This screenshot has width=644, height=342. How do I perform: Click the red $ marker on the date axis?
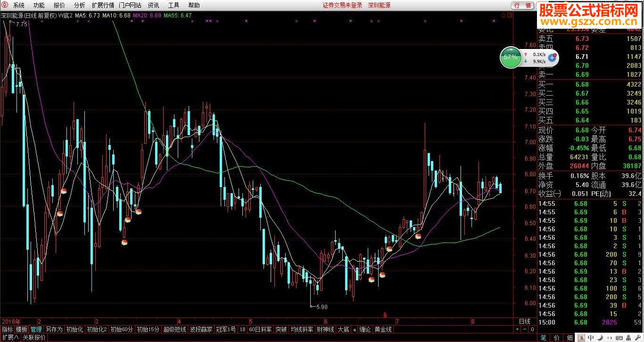pos(385,314)
